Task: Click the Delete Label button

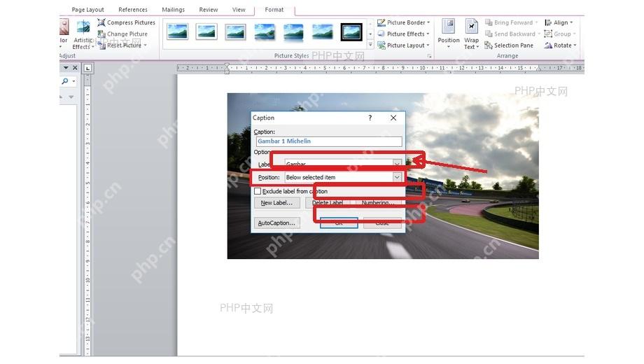Action: (x=328, y=203)
